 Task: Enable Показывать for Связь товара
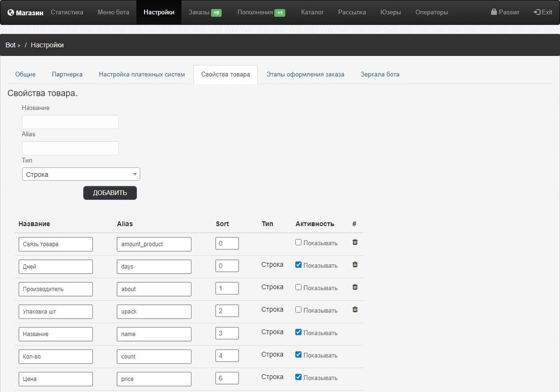298,242
